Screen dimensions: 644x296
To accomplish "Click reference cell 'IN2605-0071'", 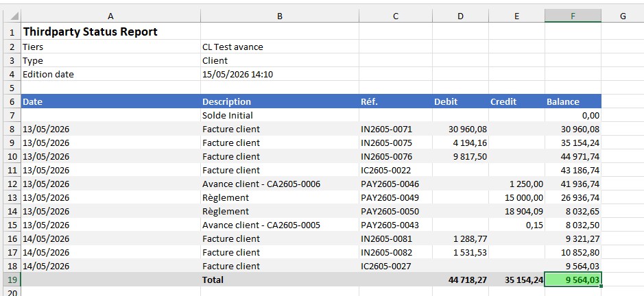I will click(396, 129).
